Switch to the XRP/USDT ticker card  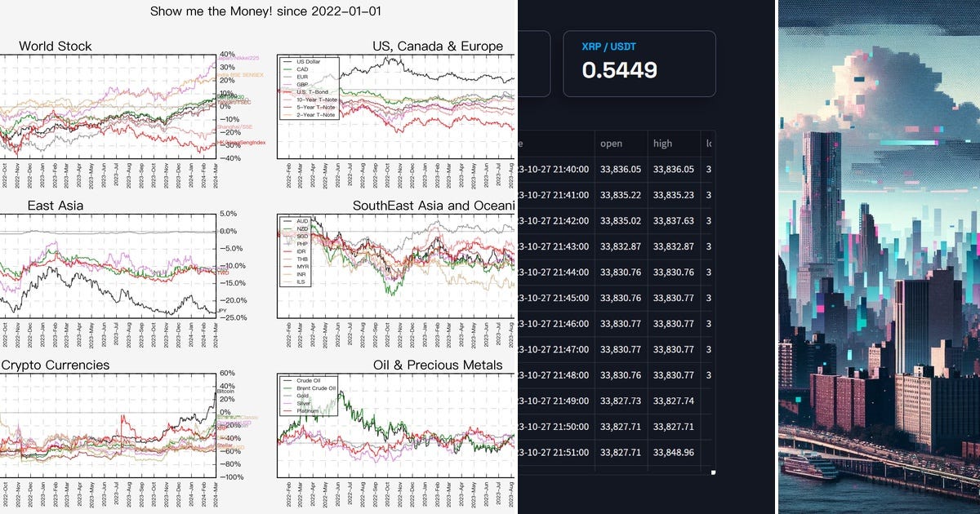(x=639, y=64)
